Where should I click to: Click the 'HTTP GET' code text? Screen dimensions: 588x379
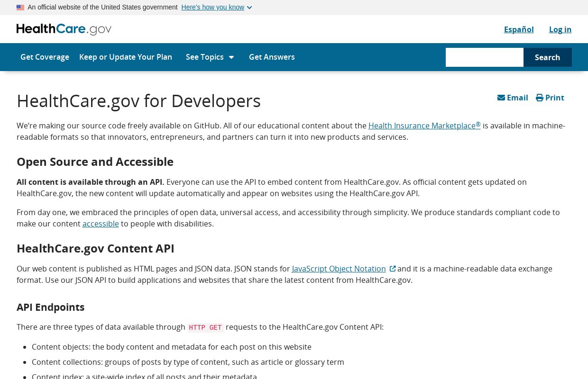pos(205,327)
